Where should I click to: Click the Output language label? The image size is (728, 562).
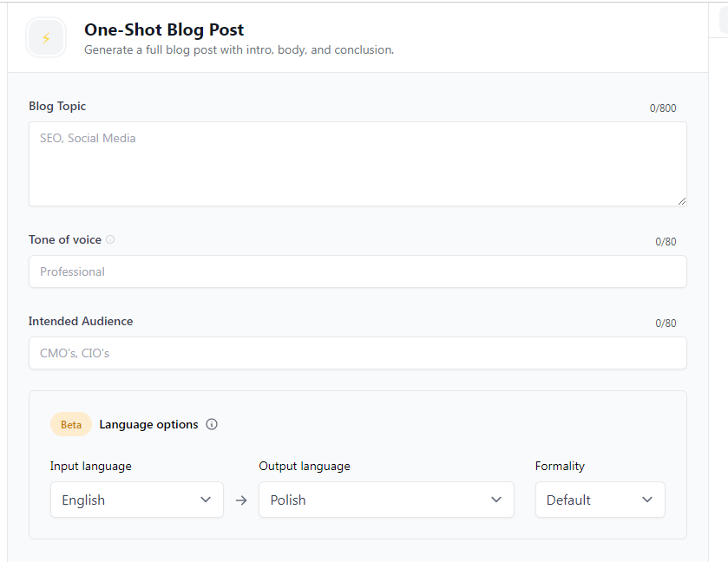point(305,466)
